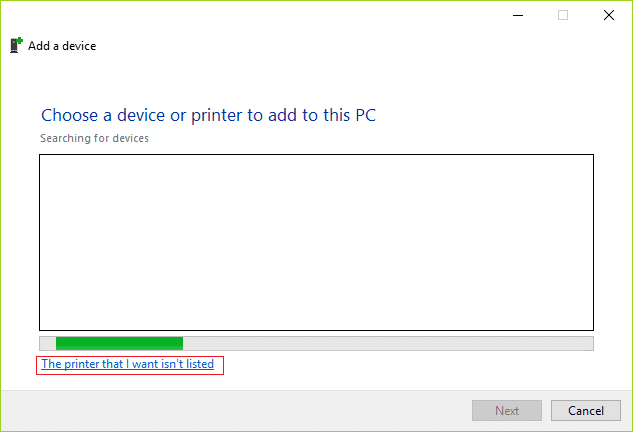The width and height of the screenshot is (633, 432).
Task: Click the Add a device icon
Action: tap(16, 45)
